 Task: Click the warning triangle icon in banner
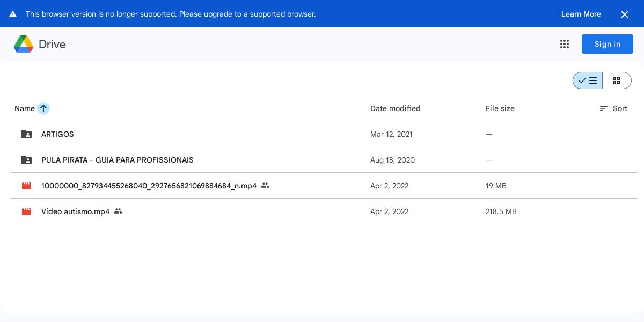(x=13, y=14)
